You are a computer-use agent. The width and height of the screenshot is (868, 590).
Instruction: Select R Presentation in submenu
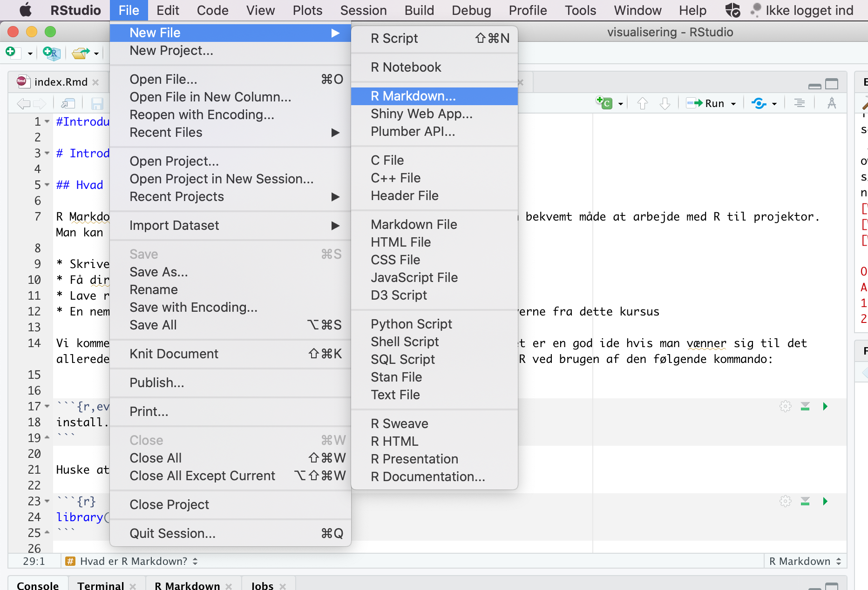(x=434, y=459)
